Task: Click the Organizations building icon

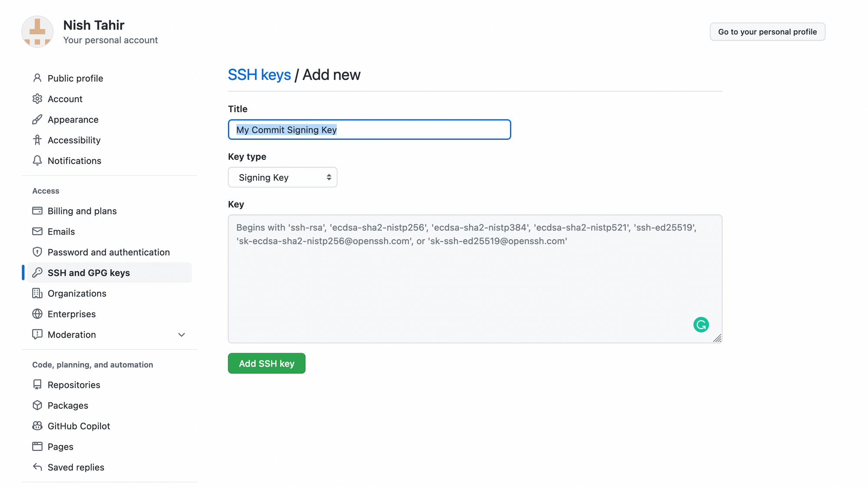Action: [x=37, y=293]
